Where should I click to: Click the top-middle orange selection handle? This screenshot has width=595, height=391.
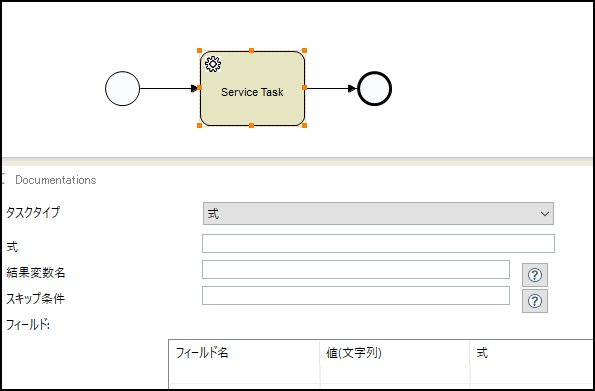[251, 50]
